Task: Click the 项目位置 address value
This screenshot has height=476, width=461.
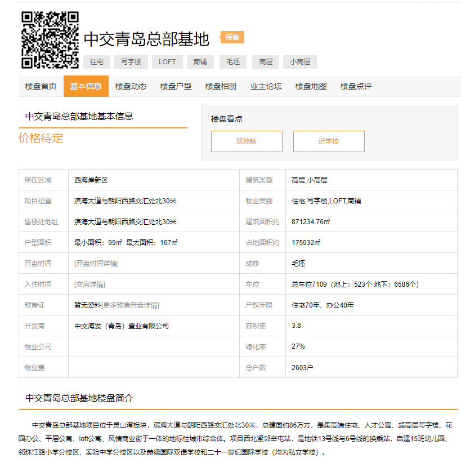Action: click(126, 201)
